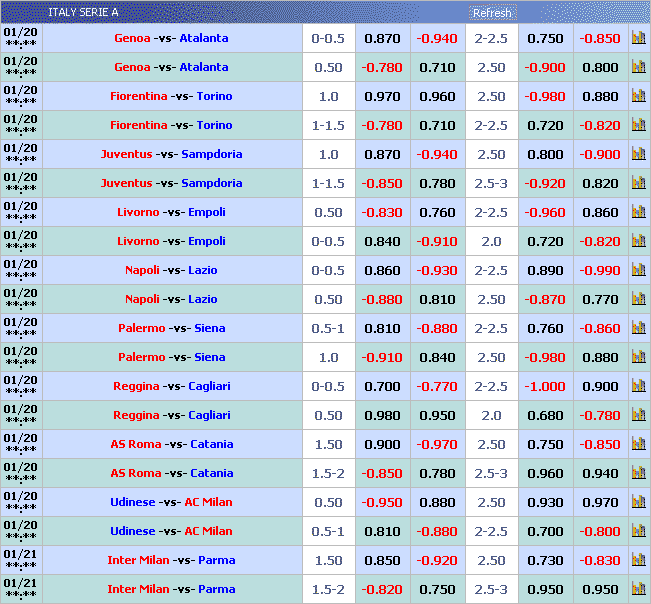Open chart icon for Reggina-Cagliari 0.50 handicap row

[x=638, y=416]
